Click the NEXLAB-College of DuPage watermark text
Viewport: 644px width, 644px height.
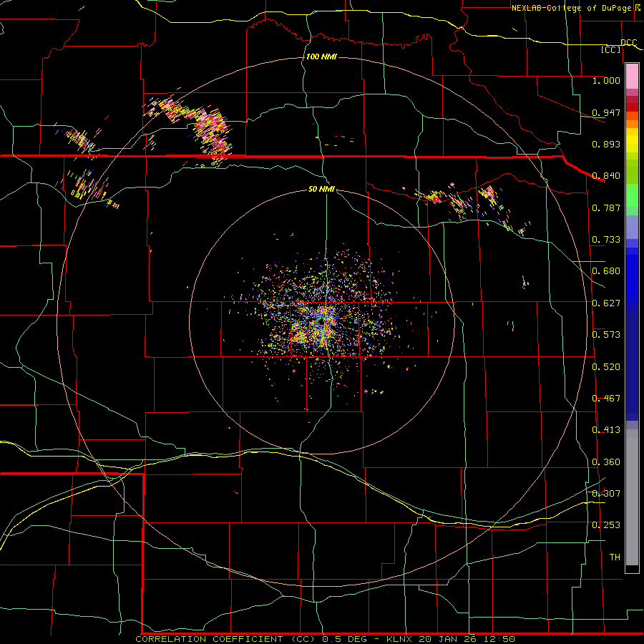click(575, 8)
